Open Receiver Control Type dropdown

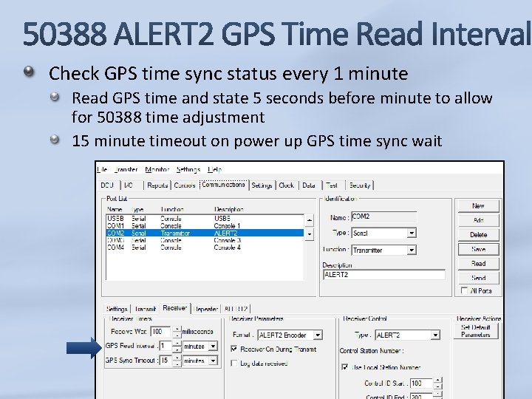[435, 335]
